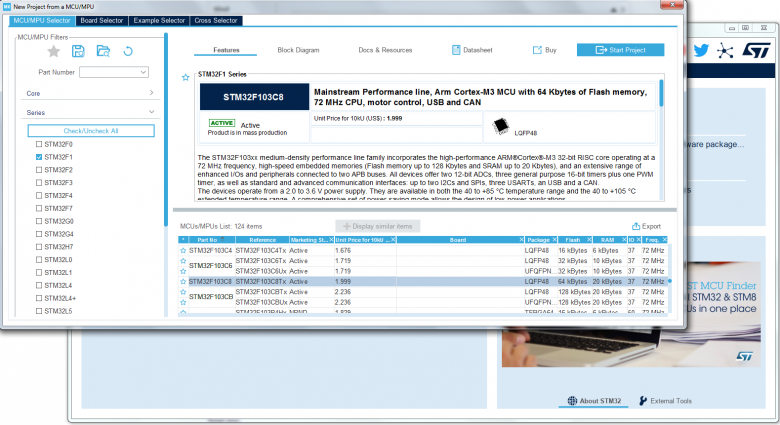Remove the RAM column with its X
The width and height of the screenshot is (780, 425).
click(624, 240)
